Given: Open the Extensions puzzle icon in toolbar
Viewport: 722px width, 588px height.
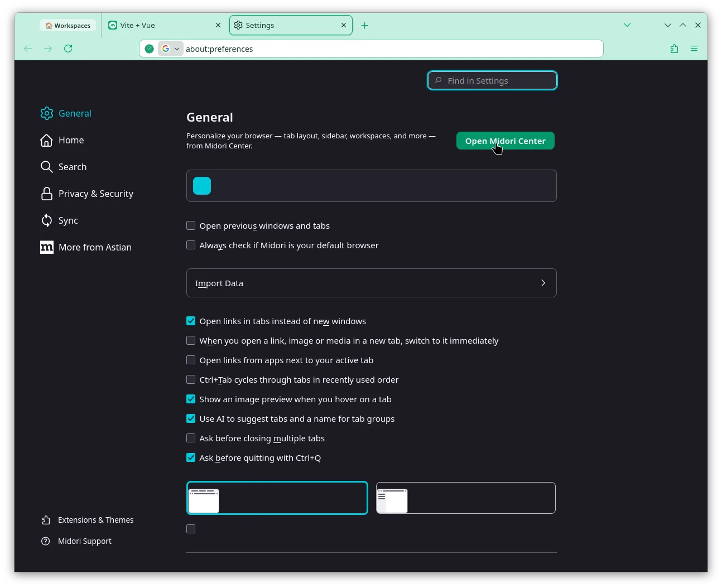Looking at the screenshot, I should tap(674, 49).
